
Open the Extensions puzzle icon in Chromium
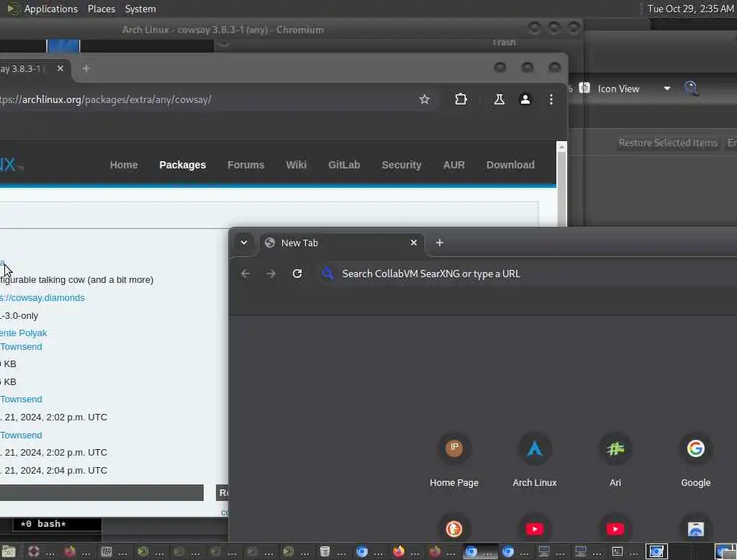pyautogui.click(x=461, y=99)
